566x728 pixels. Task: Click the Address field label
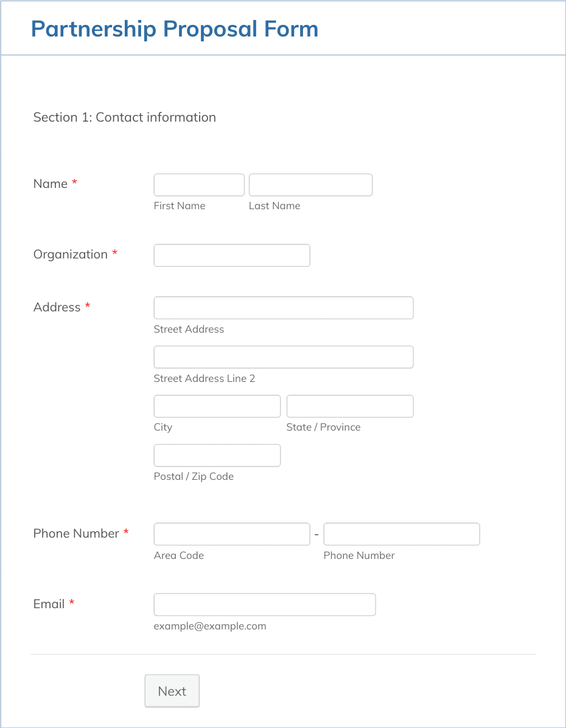pos(57,307)
